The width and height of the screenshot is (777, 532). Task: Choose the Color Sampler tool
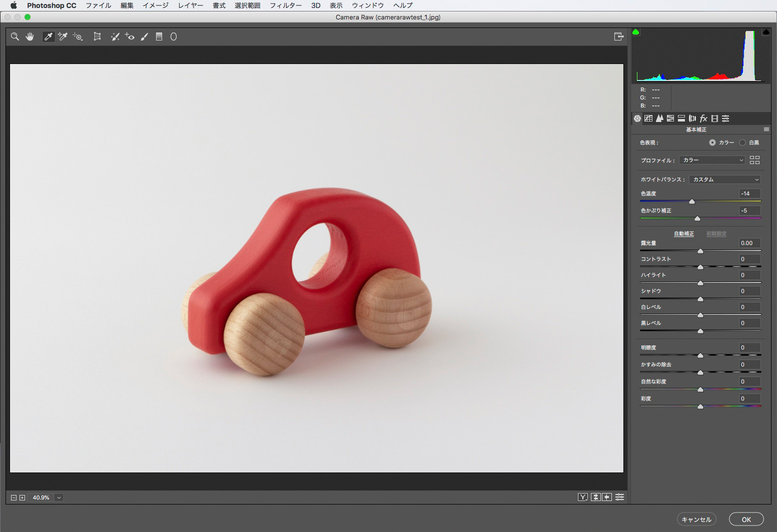(63, 36)
